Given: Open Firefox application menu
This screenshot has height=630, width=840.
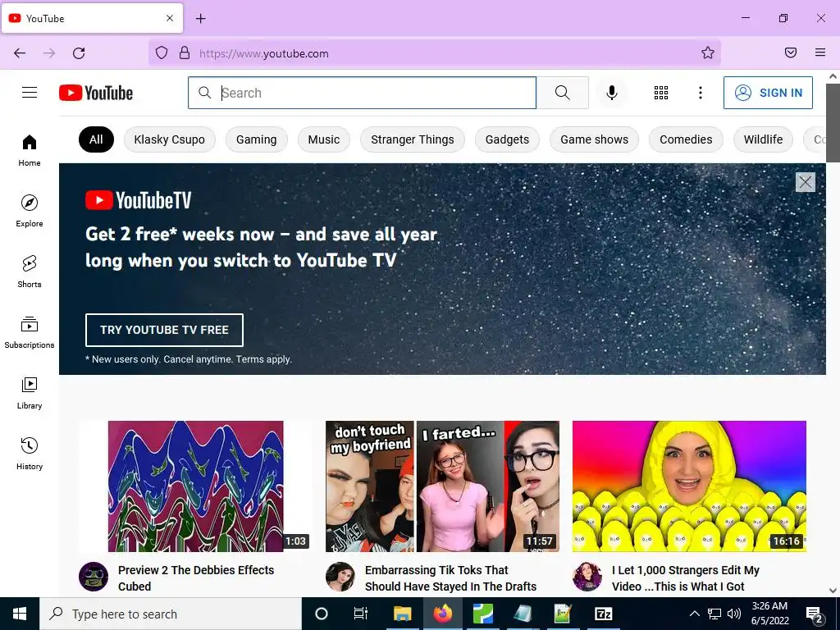Looking at the screenshot, I should 820,52.
